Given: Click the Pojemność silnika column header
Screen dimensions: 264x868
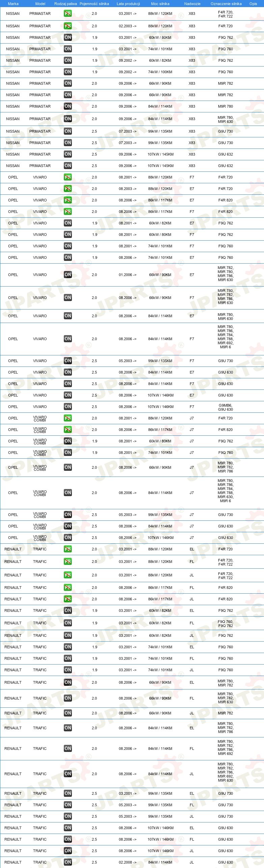Looking at the screenshot, I should [x=94, y=4].
